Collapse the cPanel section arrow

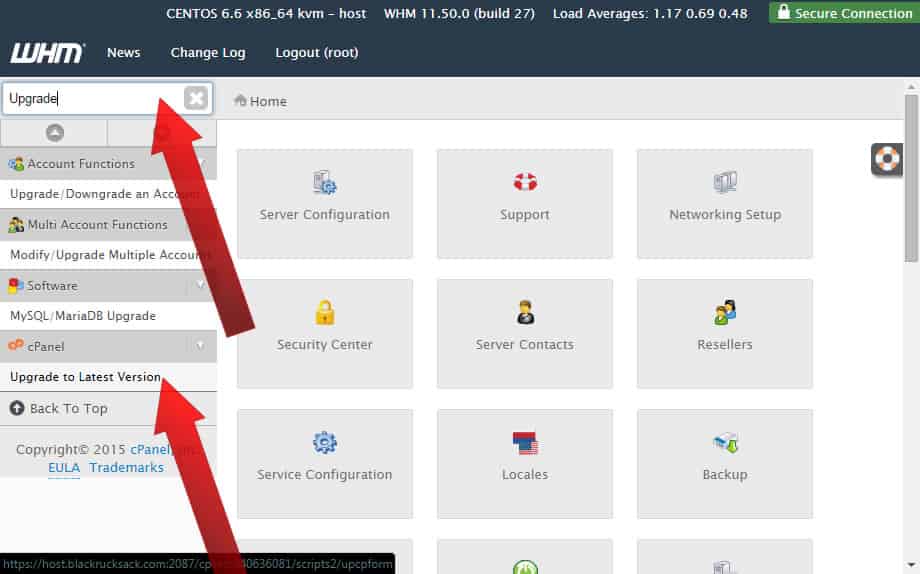click(201, 346)
